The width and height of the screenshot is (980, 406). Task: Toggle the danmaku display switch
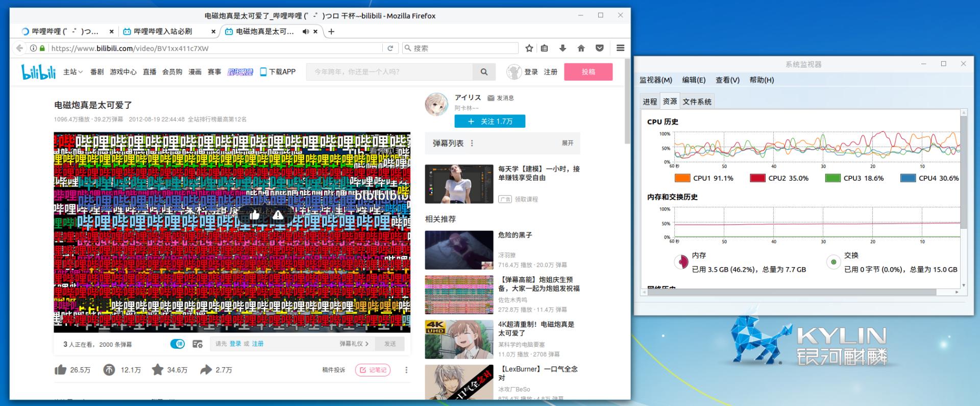pos(177,344)
